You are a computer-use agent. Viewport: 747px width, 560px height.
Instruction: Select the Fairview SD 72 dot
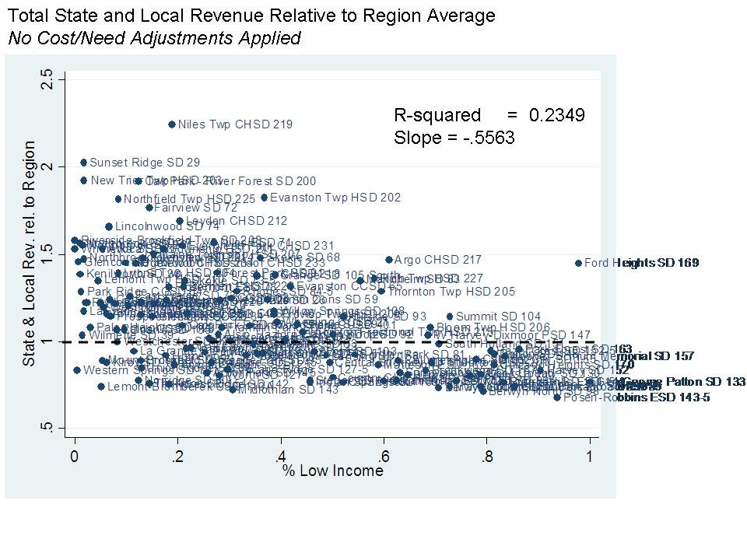149,208
